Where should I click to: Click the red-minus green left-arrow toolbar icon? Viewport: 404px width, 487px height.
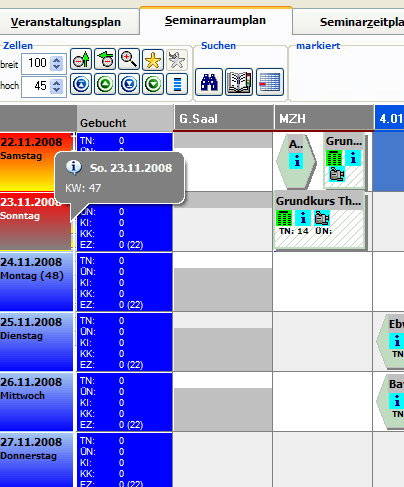click(105, 60)
